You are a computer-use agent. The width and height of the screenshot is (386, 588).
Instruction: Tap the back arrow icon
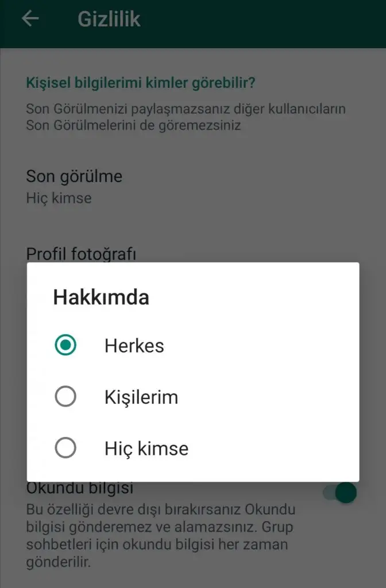pyautogui.click(x=30, y=18)
